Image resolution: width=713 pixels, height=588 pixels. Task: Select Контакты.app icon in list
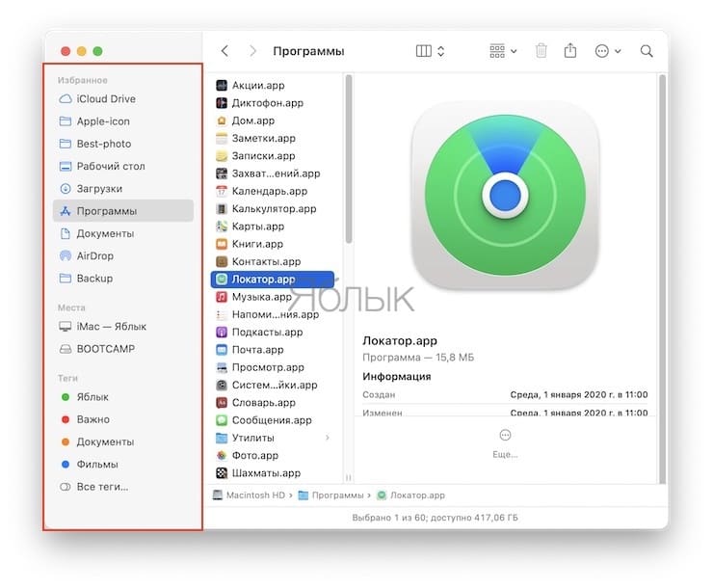tap(222, 261)
